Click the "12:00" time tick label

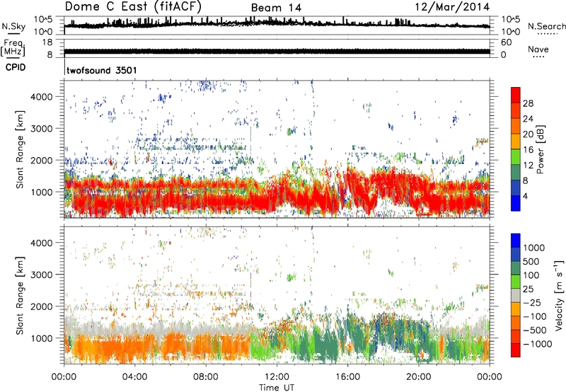point(277,377)
